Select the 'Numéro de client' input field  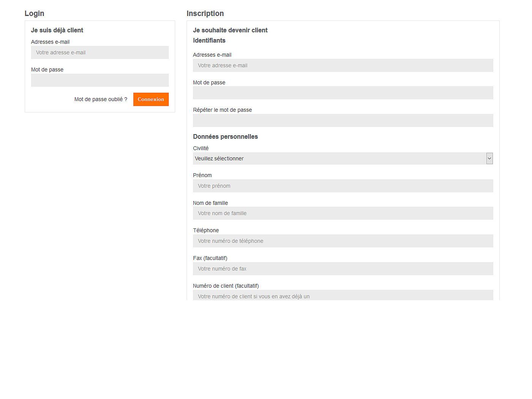click(x=343, y=295)
